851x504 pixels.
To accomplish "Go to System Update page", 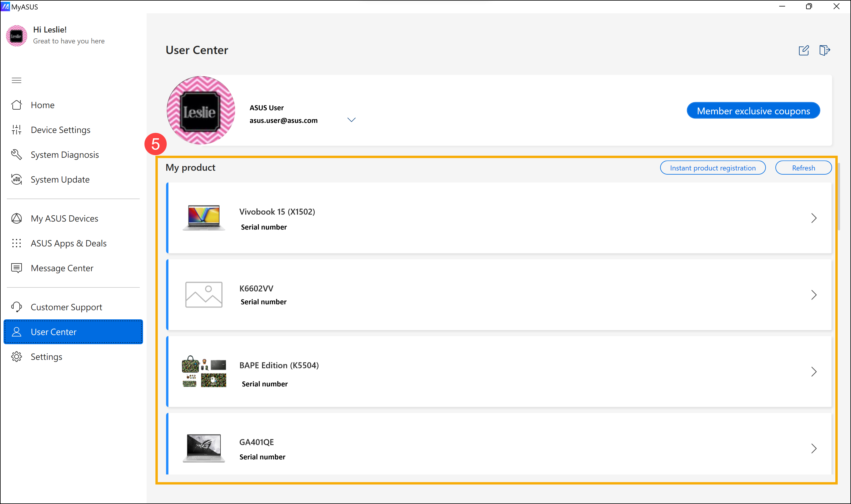I will click(x=73, y=179).
